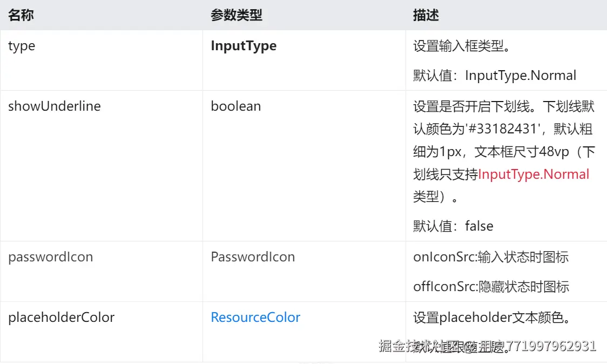Image resolution: width=607 pixels, height=364 pixels.
Task: Click the bold InputType parameter type
Action: tap(243, 46)
